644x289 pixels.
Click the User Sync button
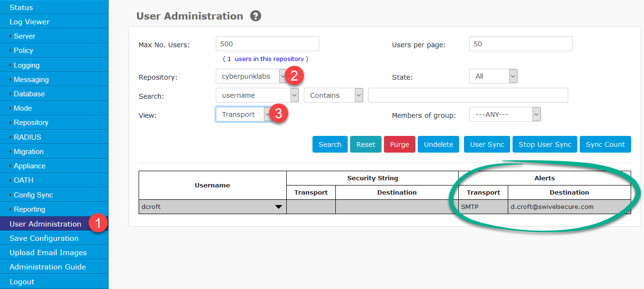(x=487, y=144)
